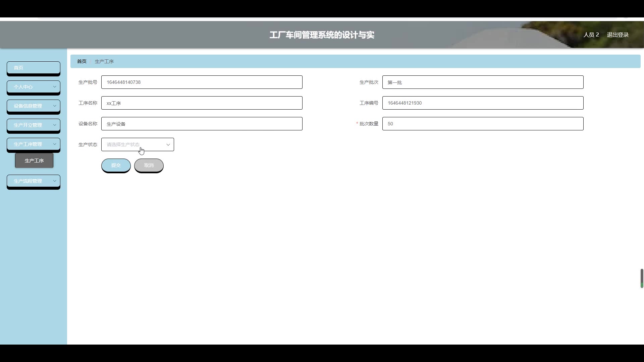Click the page's vertical scrollbar thumb
This screenshot has height=362, width=644.
pos(642,278)
